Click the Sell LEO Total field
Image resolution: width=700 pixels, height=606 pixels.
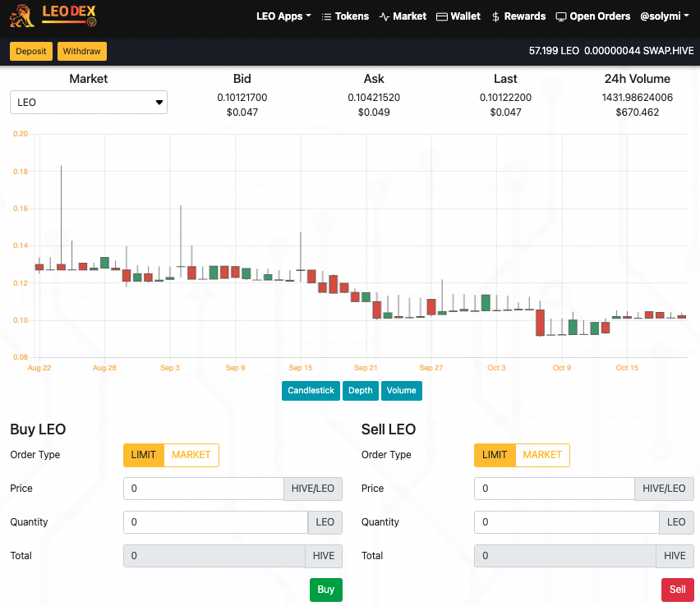click(565, 556)
